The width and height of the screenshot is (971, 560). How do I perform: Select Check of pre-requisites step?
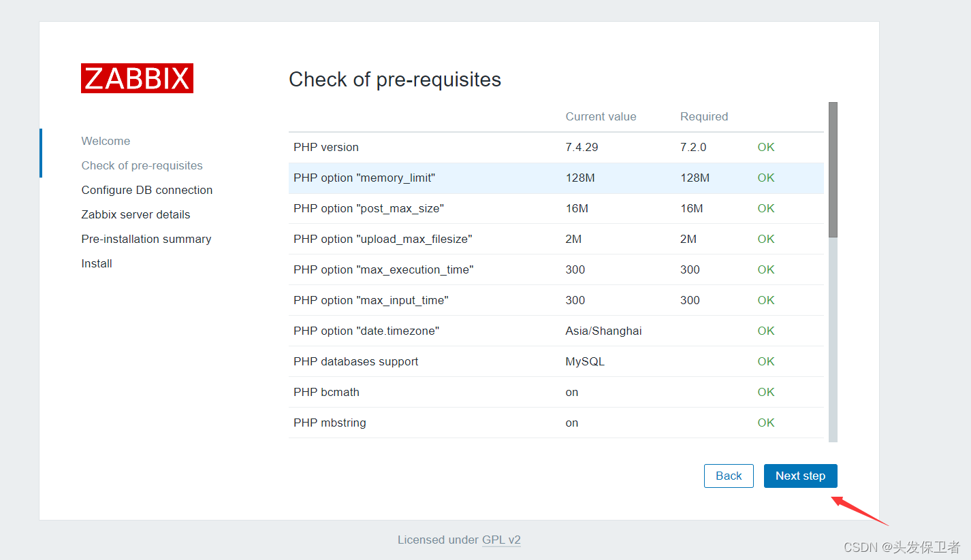pos(142,165)
